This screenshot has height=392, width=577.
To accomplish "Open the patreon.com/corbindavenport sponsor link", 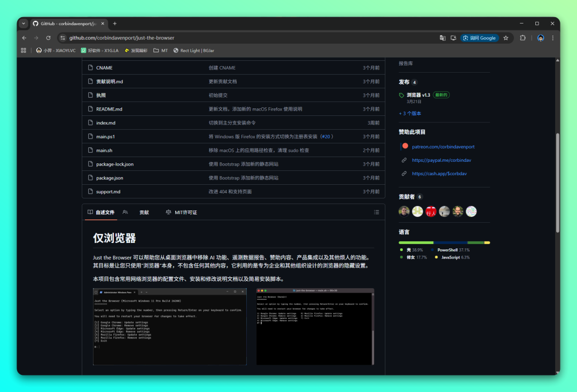I will pyautogui.click(x=443, y=146).
